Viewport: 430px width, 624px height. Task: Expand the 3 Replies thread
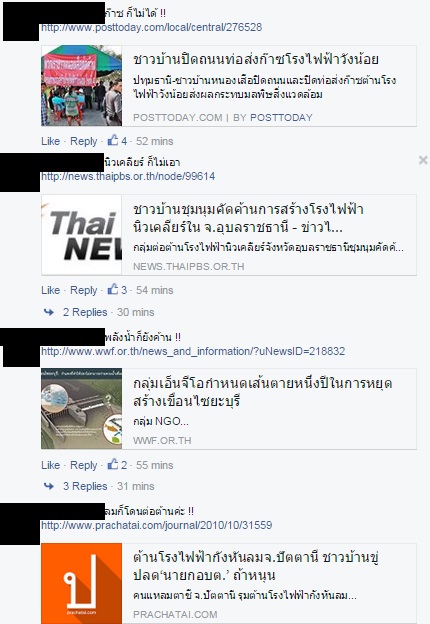[85, 486]
